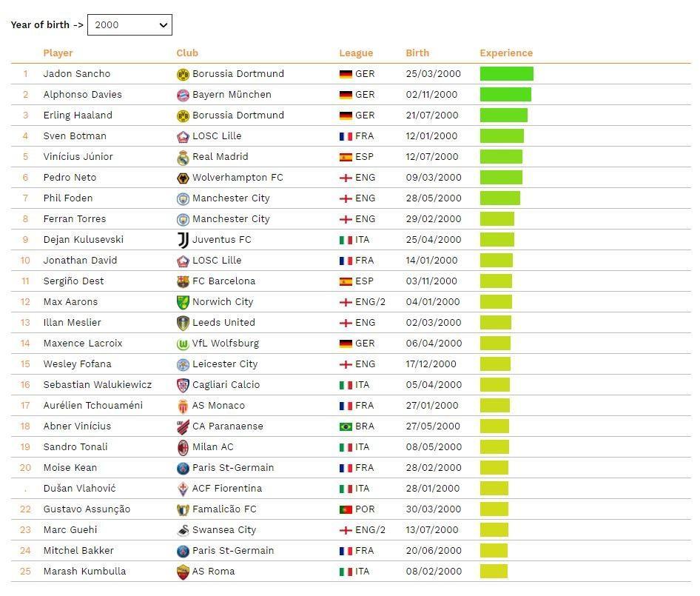
Task: Select player name Sebastian Walukiewicz
Action: click(x=98, y=385)
